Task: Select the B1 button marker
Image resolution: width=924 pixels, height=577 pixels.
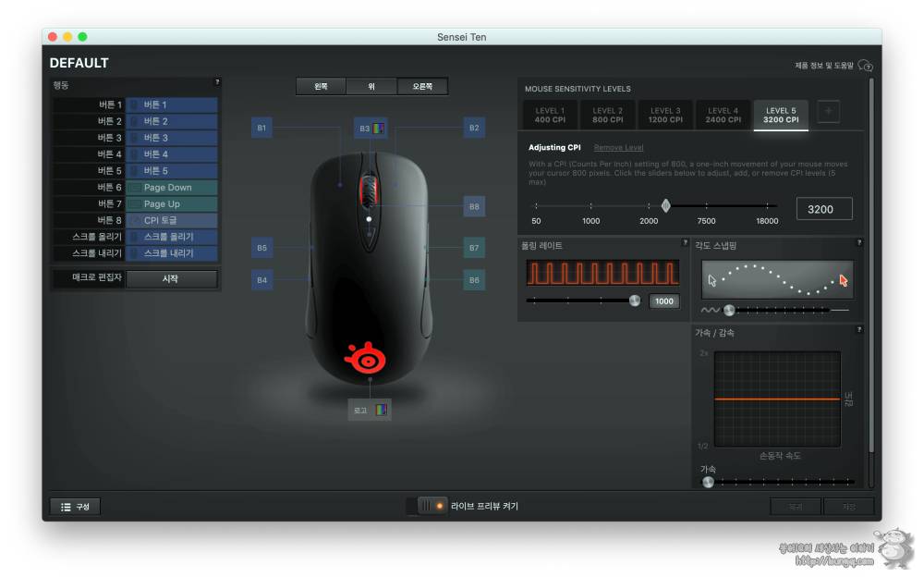Action: [x=261, y=128]
